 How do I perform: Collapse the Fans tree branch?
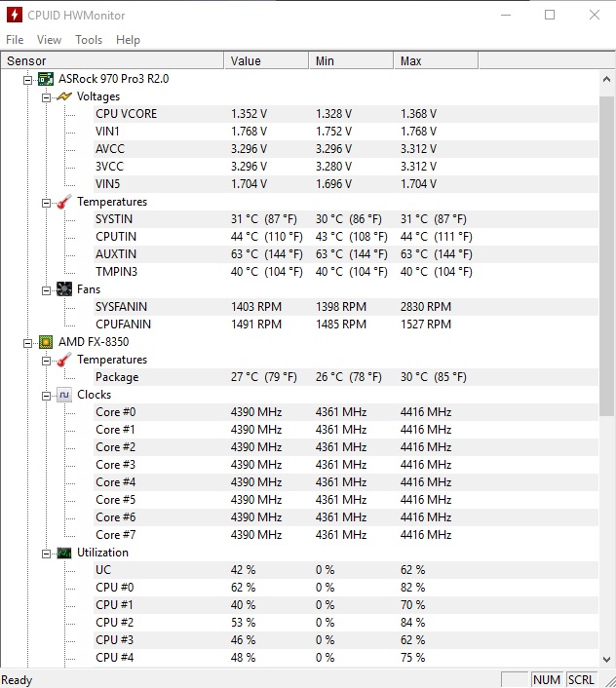pos(46,290)
